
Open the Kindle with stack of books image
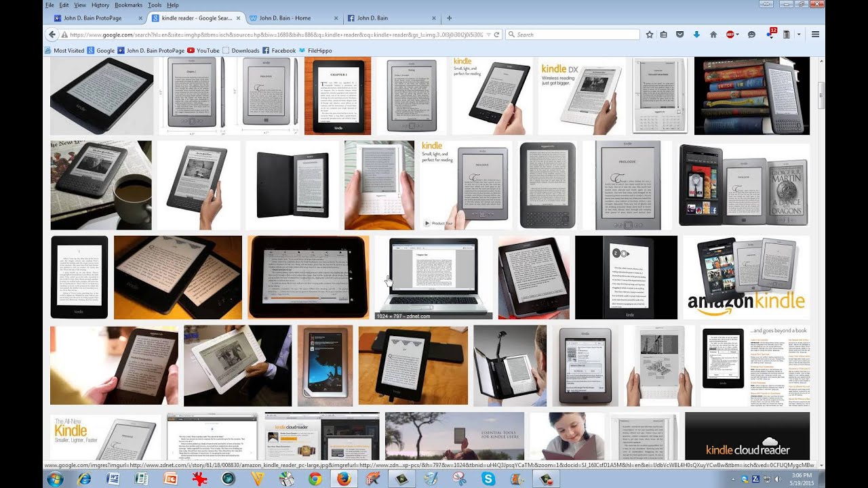(x=752, y=96)
